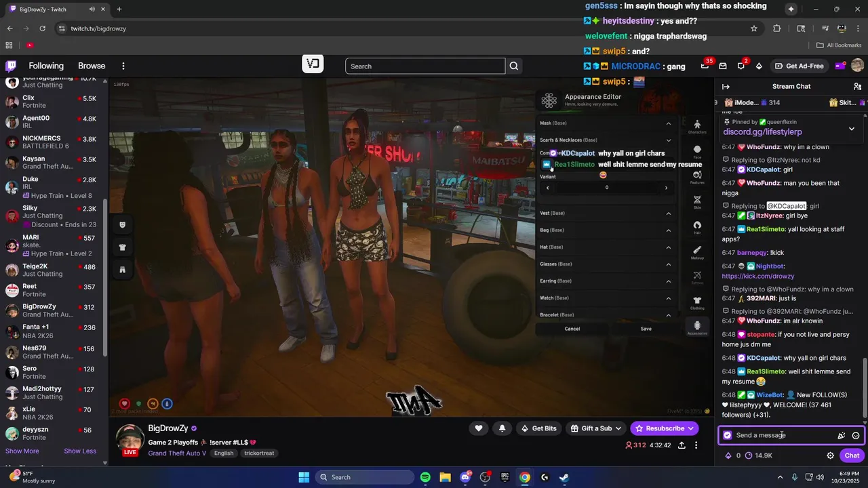Viewport: 868px width, 488px height.
Task: Collapse the Mask (Base) section
Action: (x=605, y=123)
